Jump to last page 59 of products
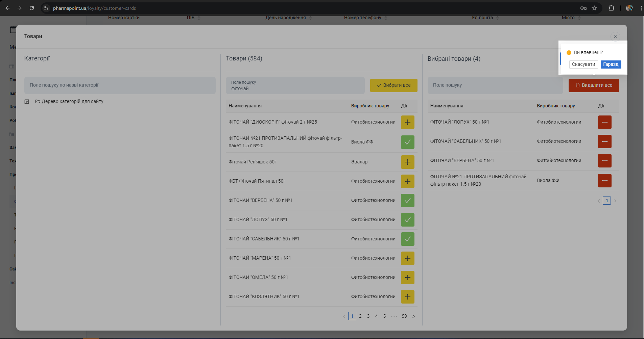The height and width of the screenshot is (339, 644). [404, 316]
